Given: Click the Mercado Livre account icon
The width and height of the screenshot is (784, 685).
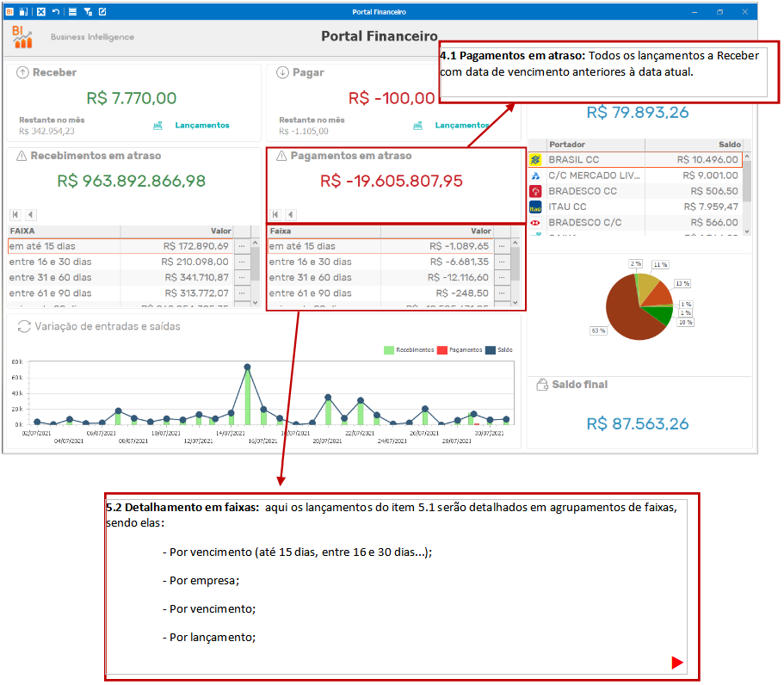Looking at the screenshot, I should [535, 176].
